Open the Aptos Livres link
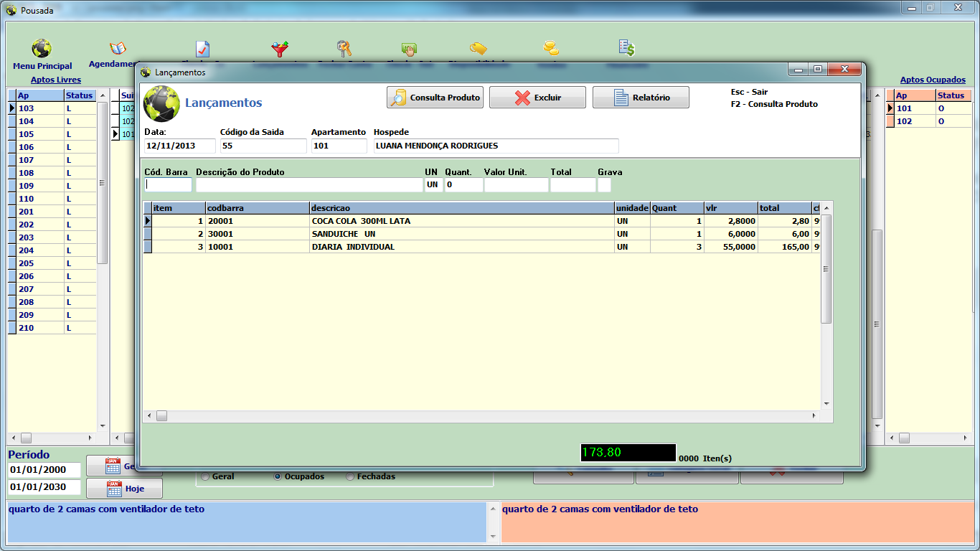This screenshot has height=551, width=980. [56, 80]
